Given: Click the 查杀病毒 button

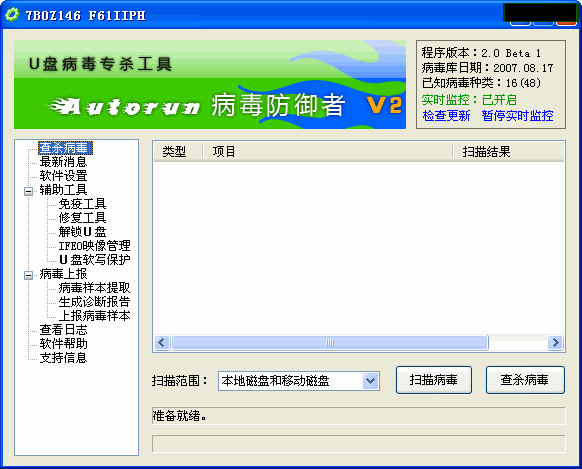Looking at the screenshot, I should 525,380.
